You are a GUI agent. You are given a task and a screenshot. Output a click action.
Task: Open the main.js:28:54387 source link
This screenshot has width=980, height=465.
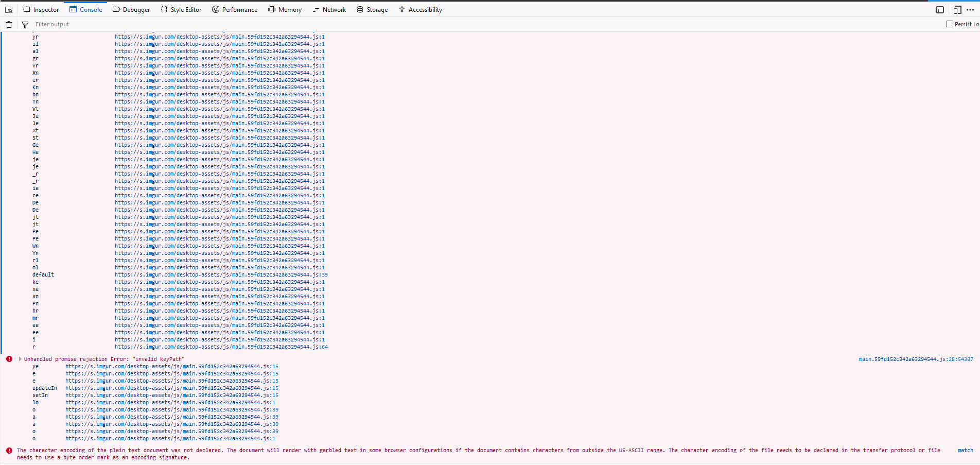point(915,359)
